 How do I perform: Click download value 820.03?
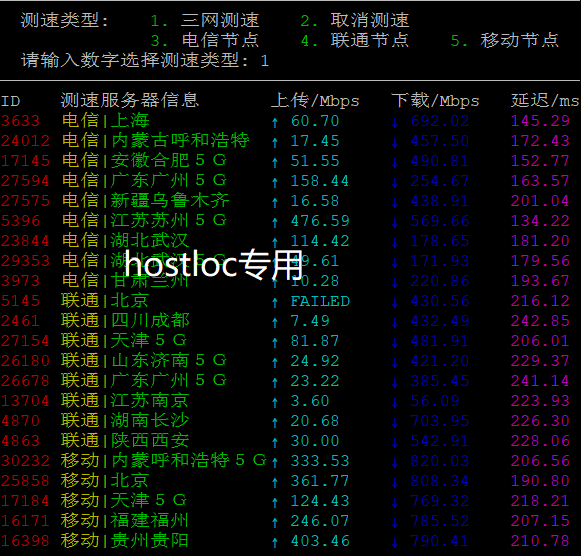440,461
